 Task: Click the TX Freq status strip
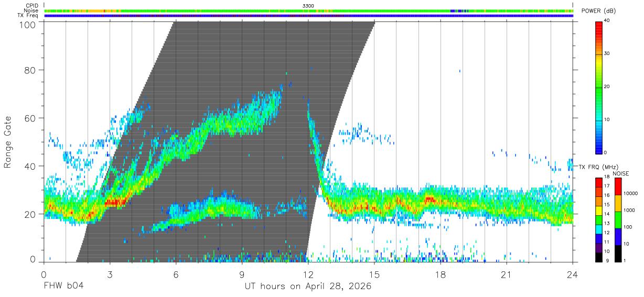tap(308, 16)
